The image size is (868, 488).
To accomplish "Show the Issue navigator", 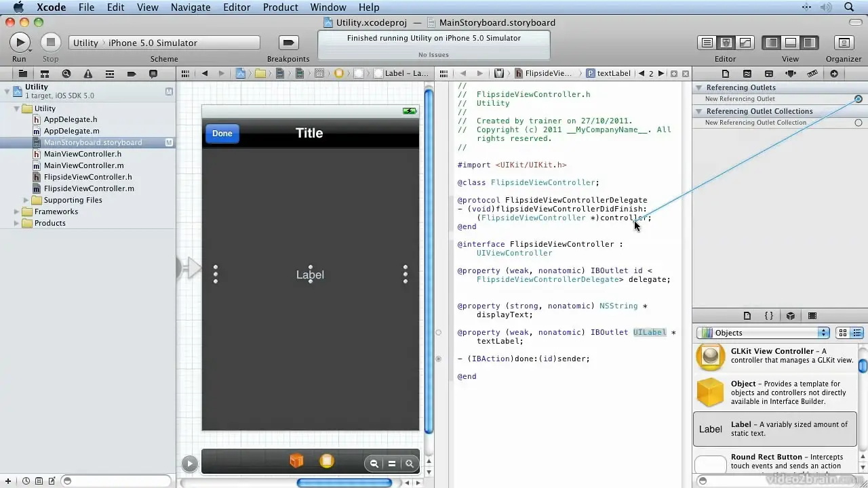I will tap(87, 73).
